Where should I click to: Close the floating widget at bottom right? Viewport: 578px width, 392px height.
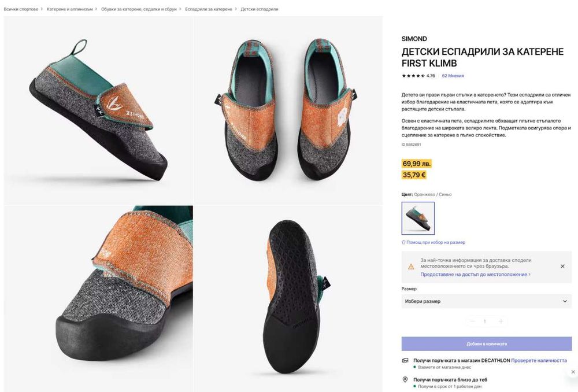click(573, 372)
